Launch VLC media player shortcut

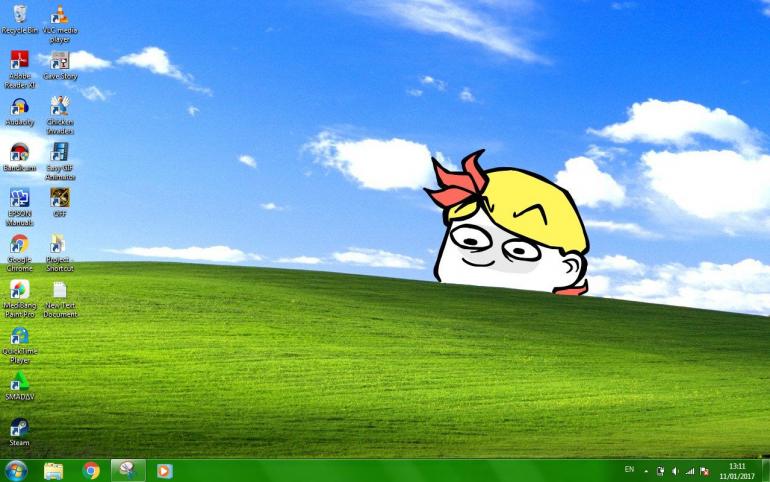[x=59, y=25]
